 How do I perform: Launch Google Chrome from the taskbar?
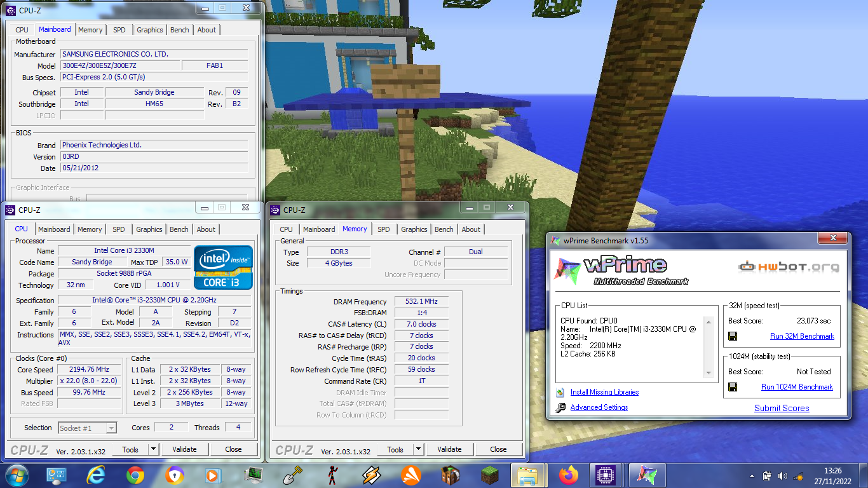click(x=135, y=475)
